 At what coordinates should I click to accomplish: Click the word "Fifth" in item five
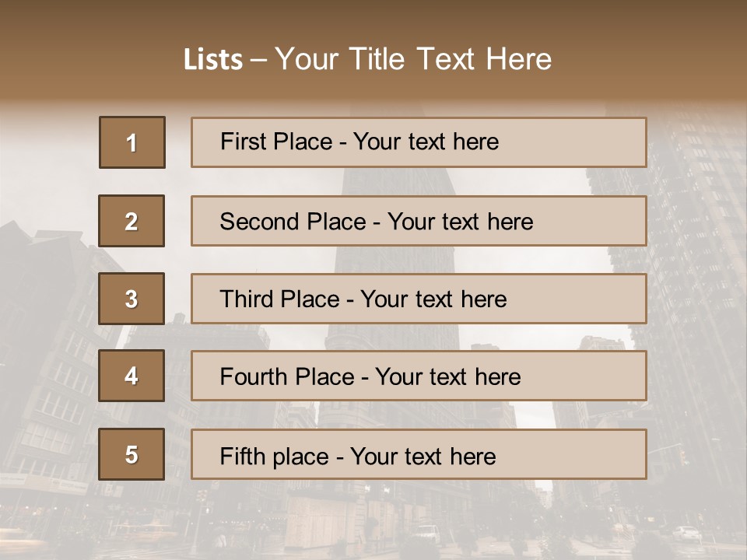click(243, 456)
